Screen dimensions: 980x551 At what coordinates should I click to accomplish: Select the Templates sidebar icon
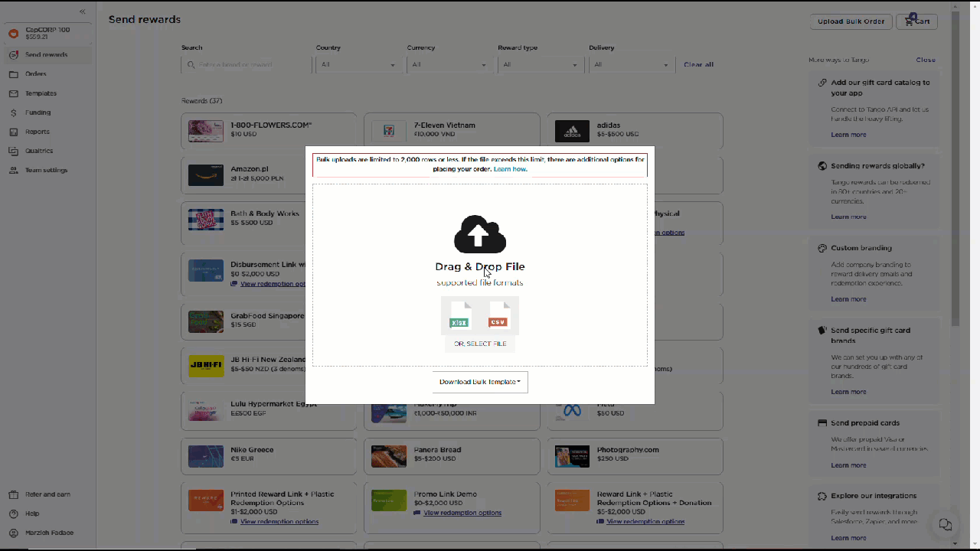point(41,93)
